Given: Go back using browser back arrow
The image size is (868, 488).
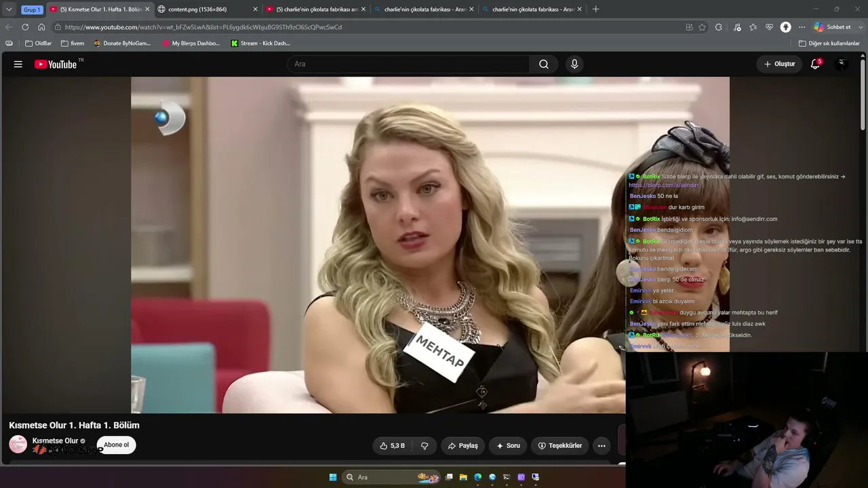Looking at the screenshot, I should [x=9, y=27].
